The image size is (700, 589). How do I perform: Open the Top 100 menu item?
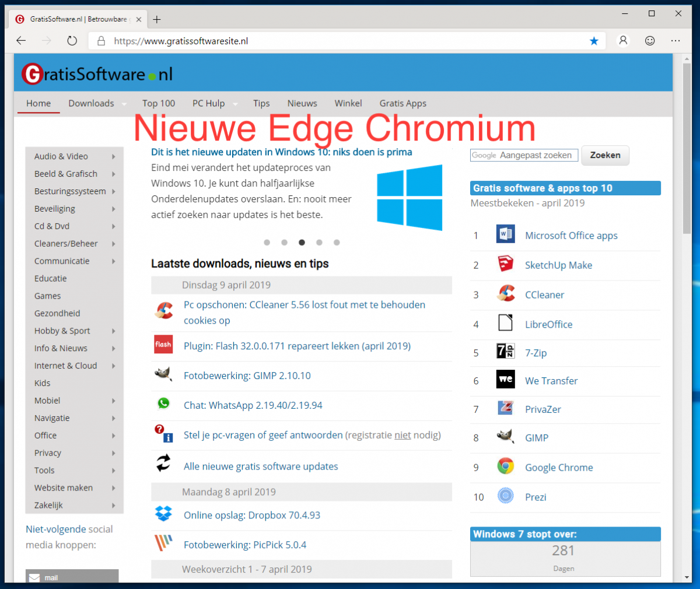pos(159,103)
